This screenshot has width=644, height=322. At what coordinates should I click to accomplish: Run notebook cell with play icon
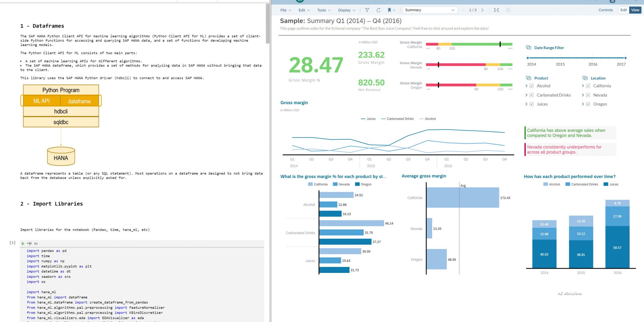23,244
